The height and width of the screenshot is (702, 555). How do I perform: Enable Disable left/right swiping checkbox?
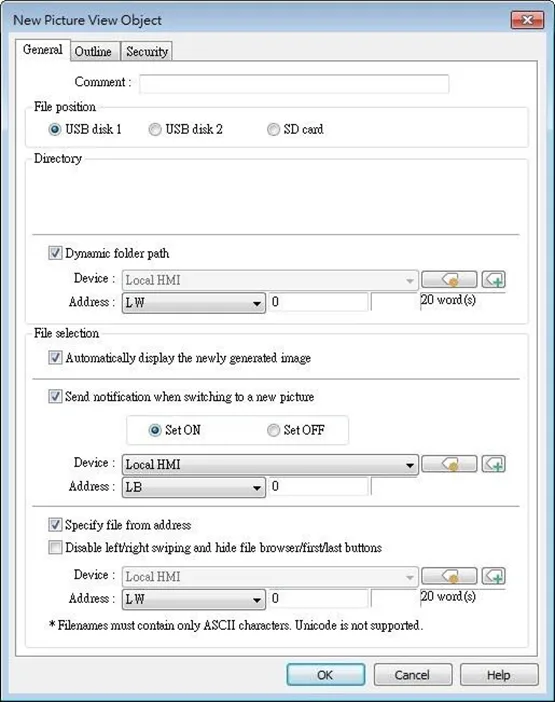[x=55, y=548]
